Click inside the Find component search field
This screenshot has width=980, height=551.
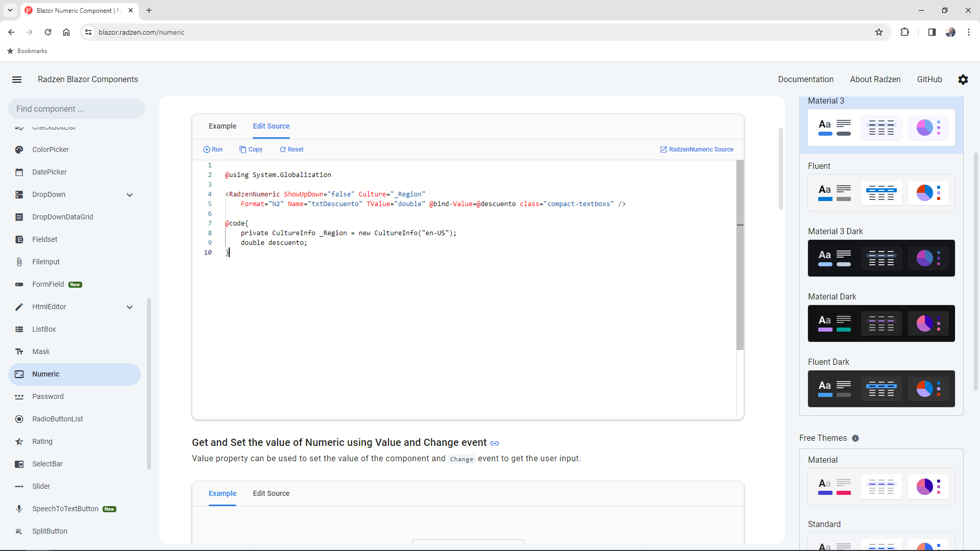(76, 109)
